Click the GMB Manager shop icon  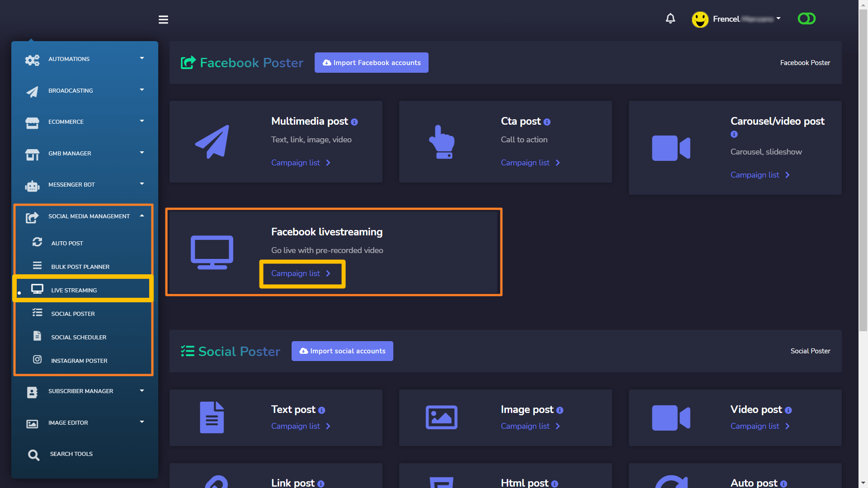click(x=32, y=154)
